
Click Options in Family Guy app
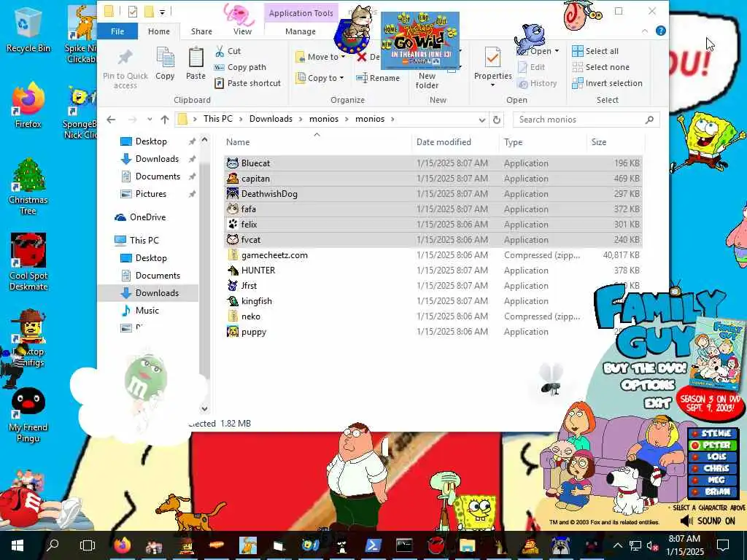click(648, 385)
